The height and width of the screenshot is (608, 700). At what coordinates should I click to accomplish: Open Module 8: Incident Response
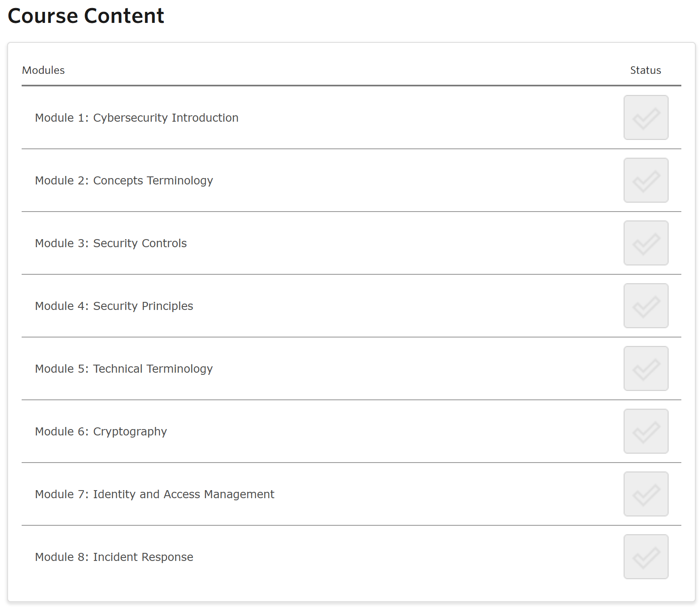(x=114, y=557)
